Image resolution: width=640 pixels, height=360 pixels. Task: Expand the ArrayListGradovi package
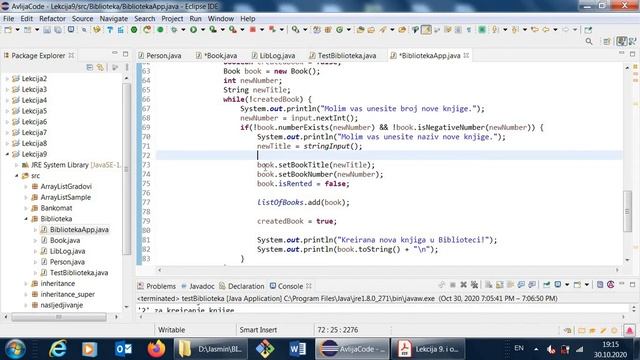(26, 187)
